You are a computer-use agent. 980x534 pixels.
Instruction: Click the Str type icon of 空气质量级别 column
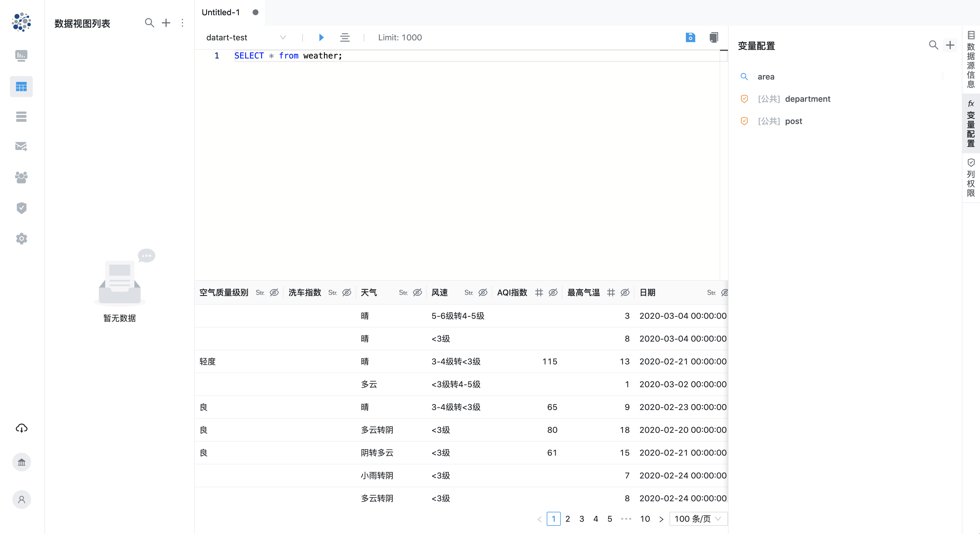(260, 293)
